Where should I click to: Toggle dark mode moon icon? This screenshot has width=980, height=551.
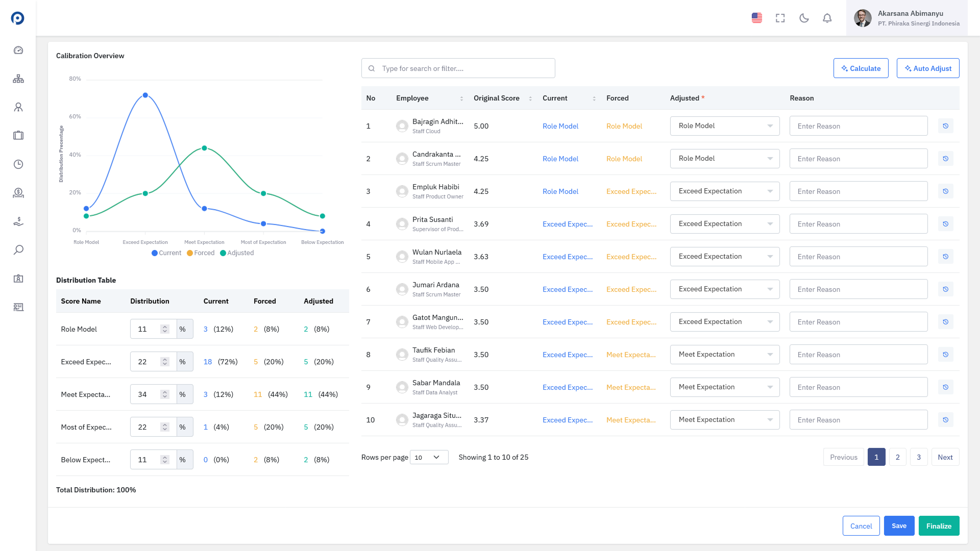tap(804, 18)
